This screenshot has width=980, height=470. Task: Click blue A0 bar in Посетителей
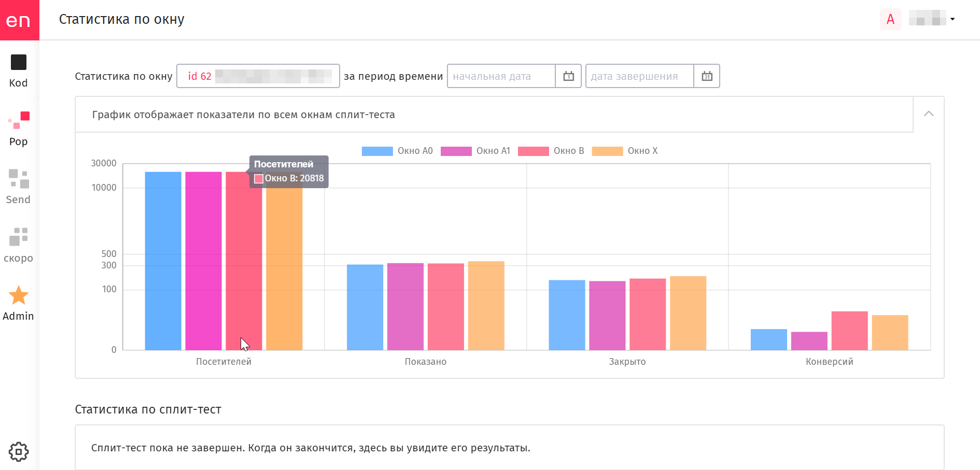coord(163,261)
